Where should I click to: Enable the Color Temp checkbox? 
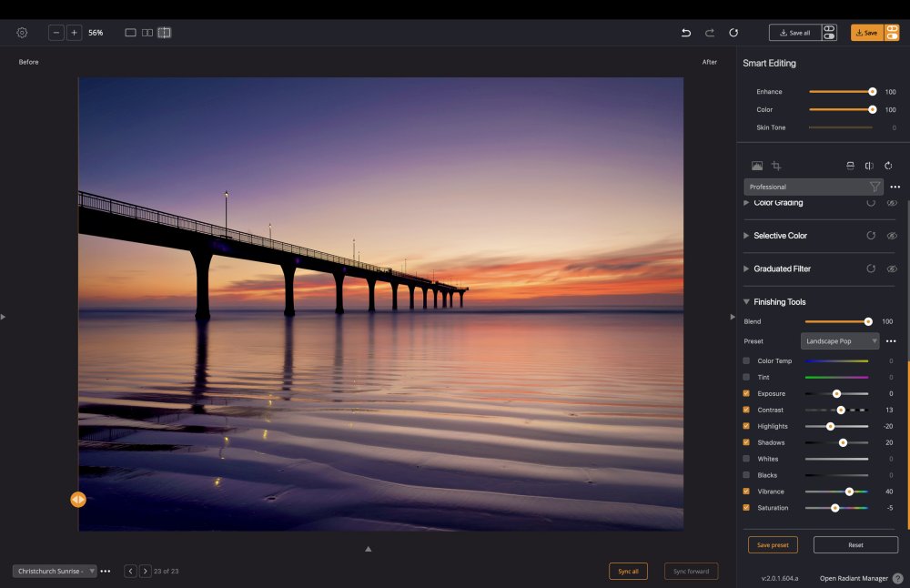pos(747,361)
